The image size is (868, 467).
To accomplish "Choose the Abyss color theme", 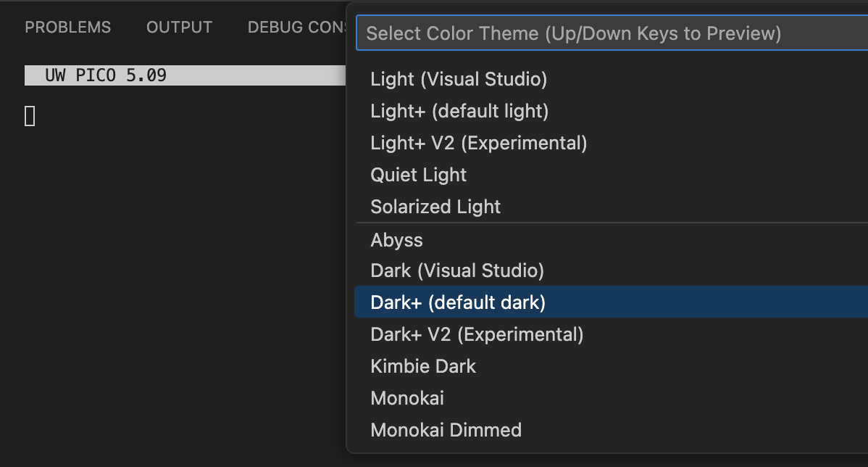I will coord(396,240).
